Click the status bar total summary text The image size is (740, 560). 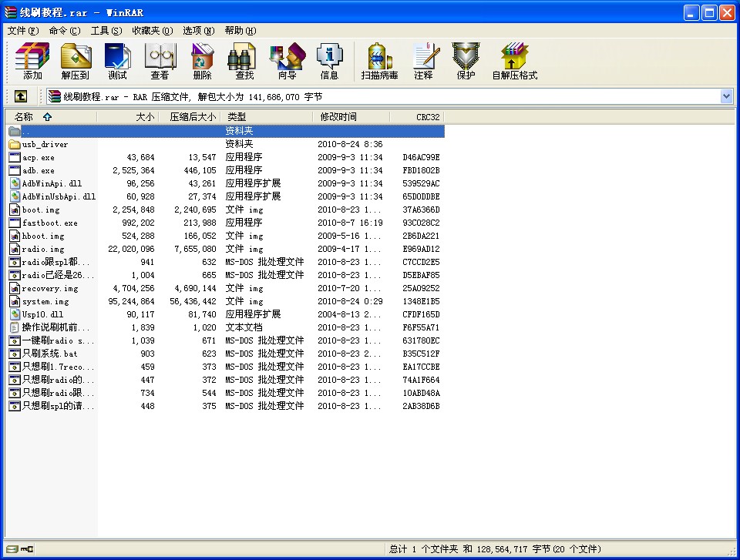point(495,549)
